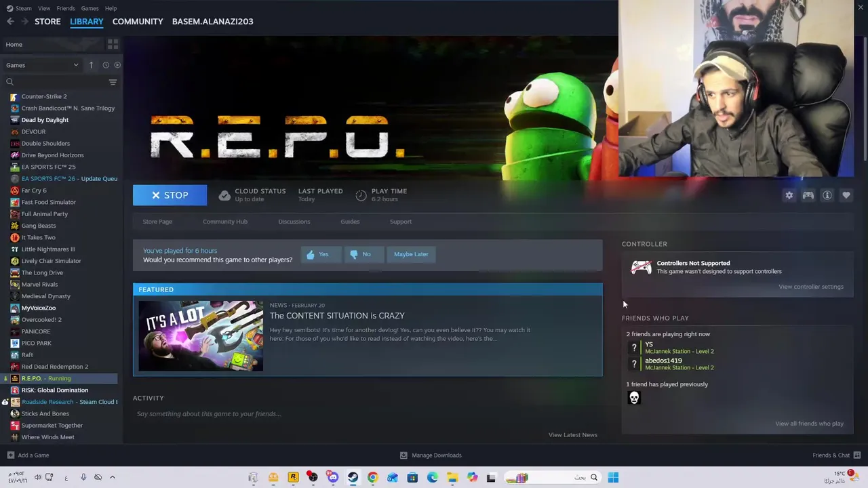Open the Community Hub link
The height and width of the screenshot is (488, 868).
coord(225,222)
